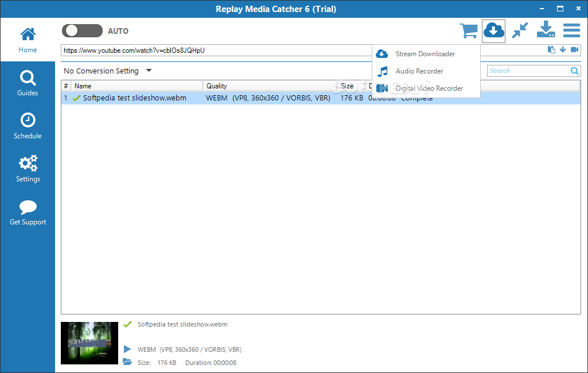Click the shopping cart purchase icon
The height and width of the screenshot is (373, 588).
pos(468,31)
